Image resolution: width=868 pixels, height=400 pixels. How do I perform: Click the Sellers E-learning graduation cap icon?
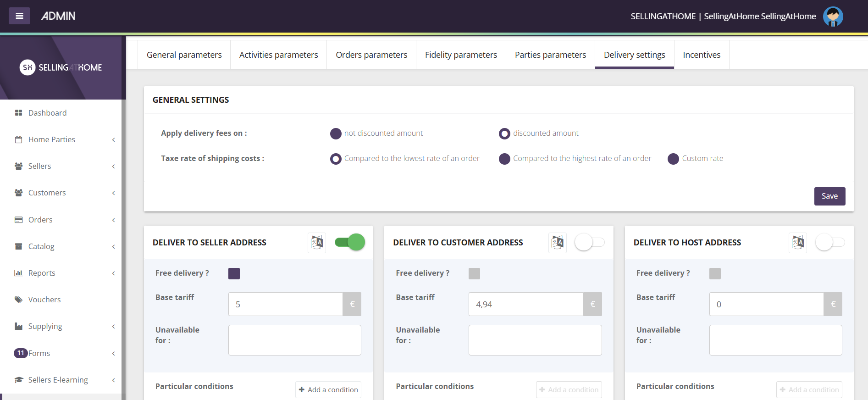18,380
